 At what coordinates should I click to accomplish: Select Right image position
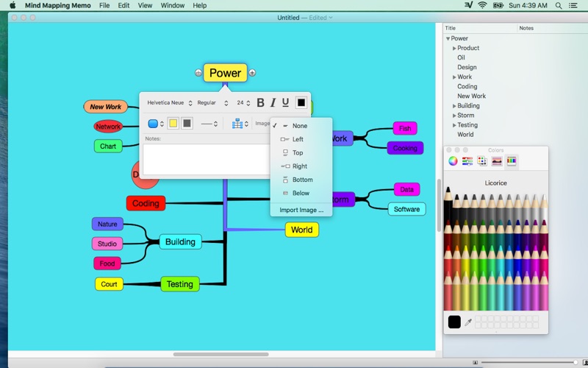click(x=301, y=166)
